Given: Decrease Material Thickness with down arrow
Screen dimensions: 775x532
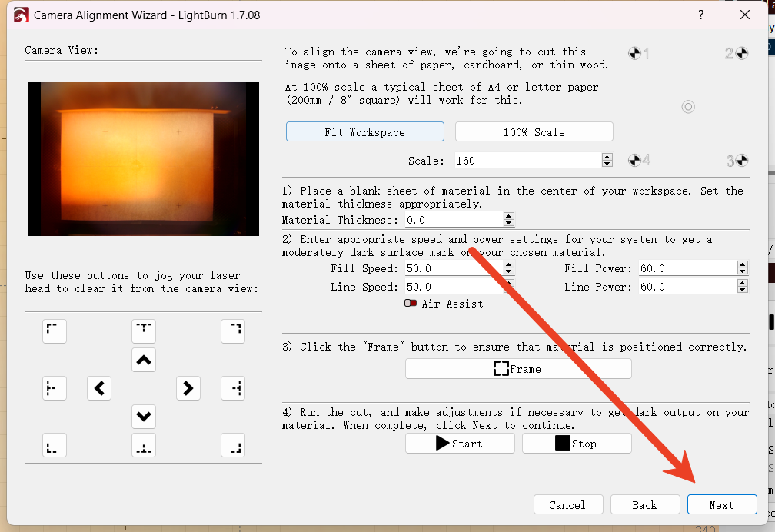Looking at the screenshot, I should tap(509, 223).
